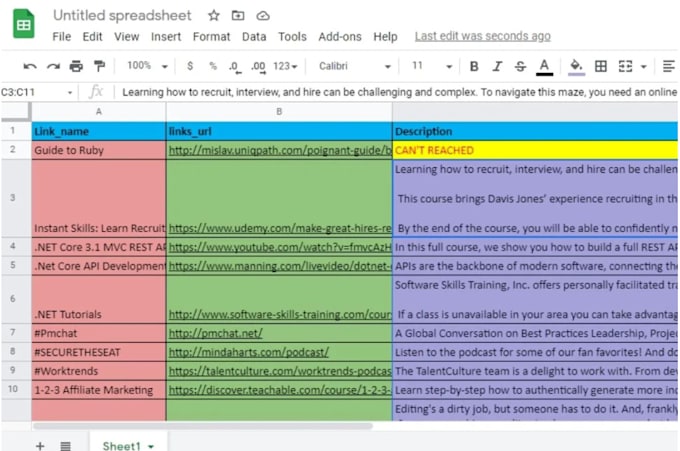Open the mislav.uniqpath.com poignant-guide link
This screenshot has width=680, height=451.
click(280, 150)
